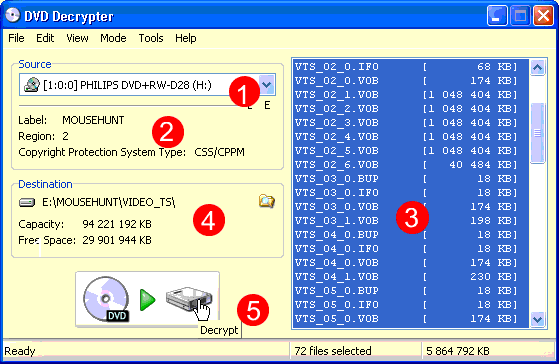Select file VTS_03_1.VOB

[x=410, y=221]
